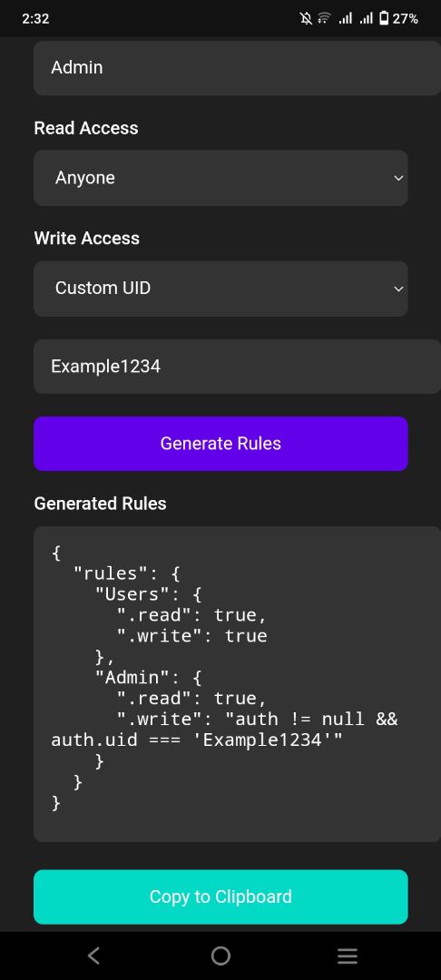The height and width of the screenshot is (980, 441).
Task: Click the chevron on Anyone selector
Action: point(398,178)
